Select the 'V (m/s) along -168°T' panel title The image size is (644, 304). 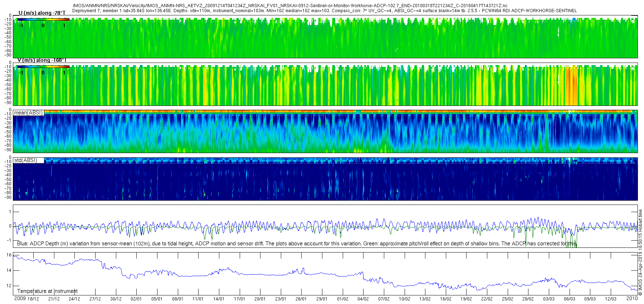(x=42, y=60)
